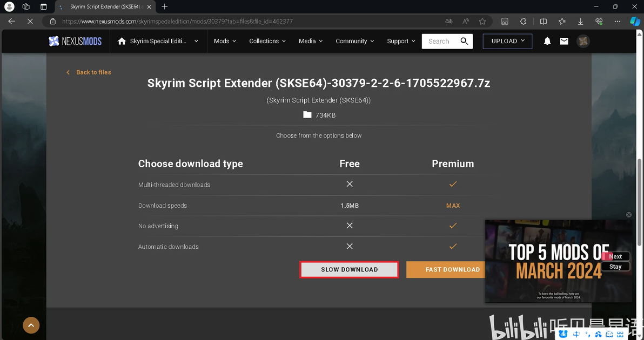Click the 734KB file size text

[325, 115]
